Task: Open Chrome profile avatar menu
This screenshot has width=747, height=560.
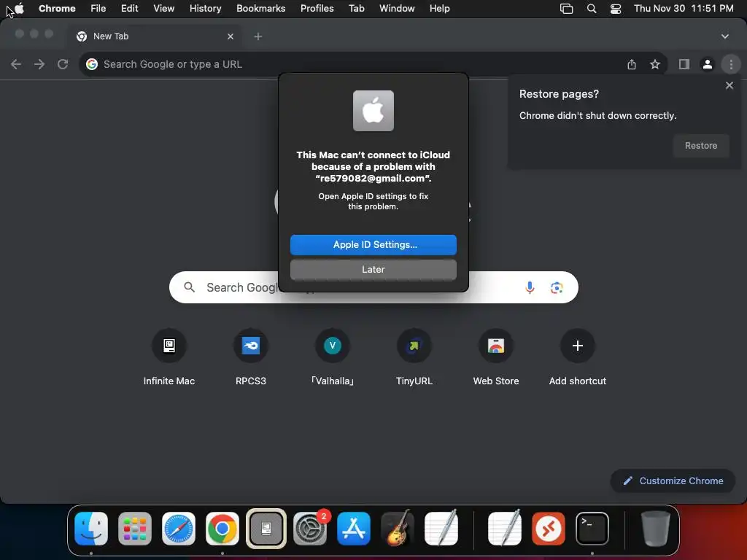Action: [x=708, y=64]
